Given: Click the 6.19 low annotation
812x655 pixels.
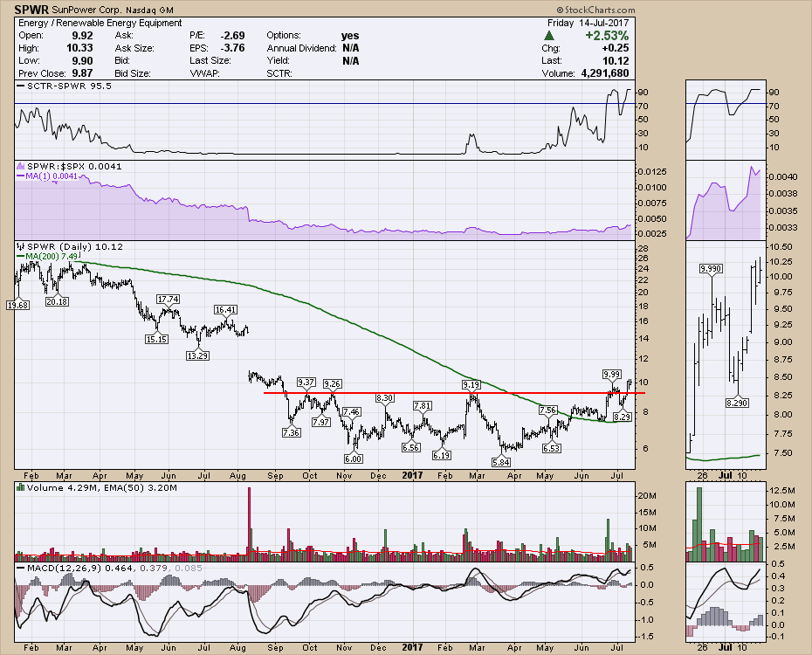Looking at the screenshot, I should pos(441,455).
